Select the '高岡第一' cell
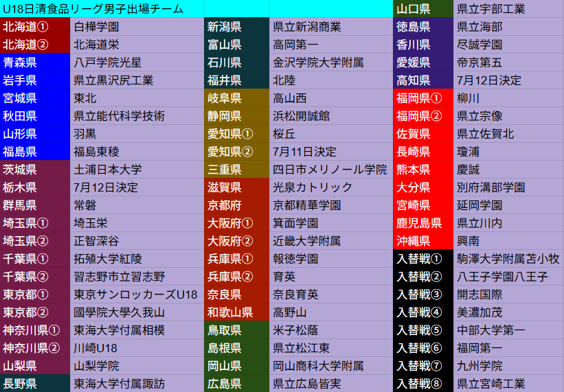This screenshot has width=564, height=392. coord(331,45)
